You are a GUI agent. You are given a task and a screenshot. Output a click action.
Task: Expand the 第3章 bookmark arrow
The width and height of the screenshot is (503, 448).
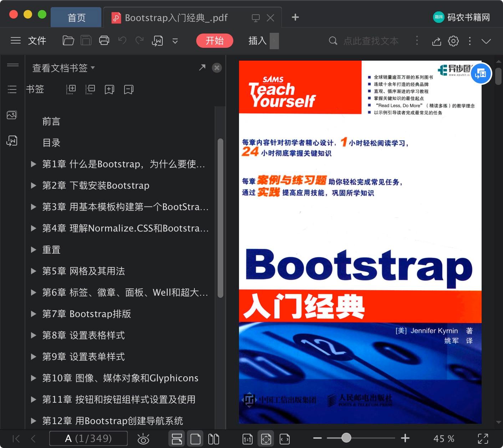[x=34, y=207]
